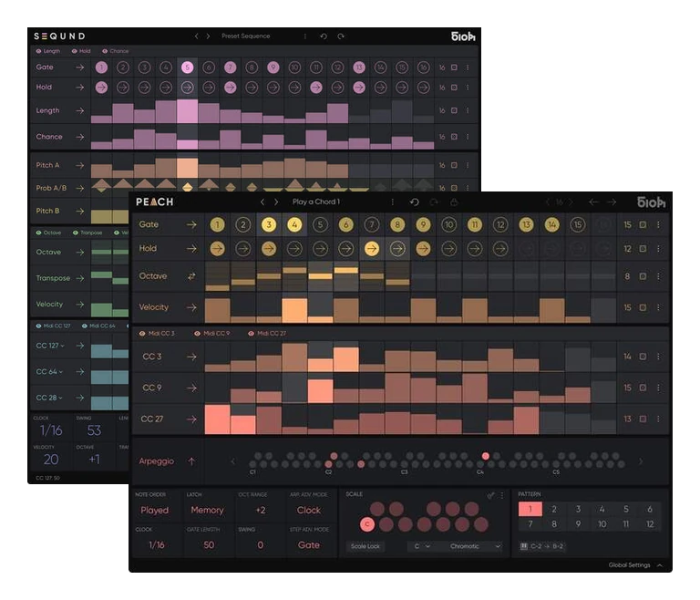The width and height of the screenshot is (700, 600).
Task: Open Peach preset options menu dots
Action: [393, 202]
